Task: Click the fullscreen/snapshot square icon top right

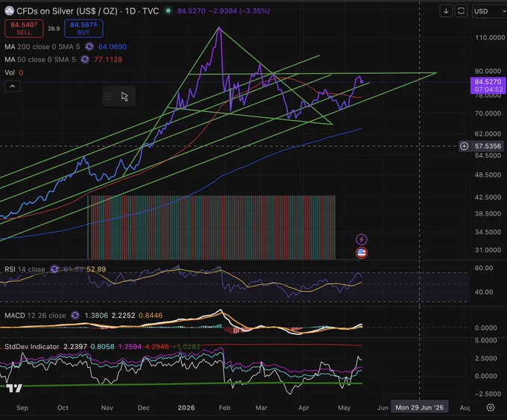Action: [461, 11]
